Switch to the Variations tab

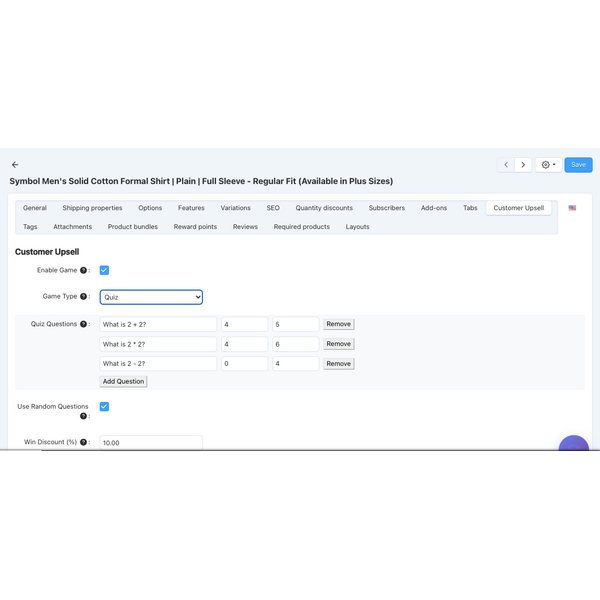pos(235,208)
